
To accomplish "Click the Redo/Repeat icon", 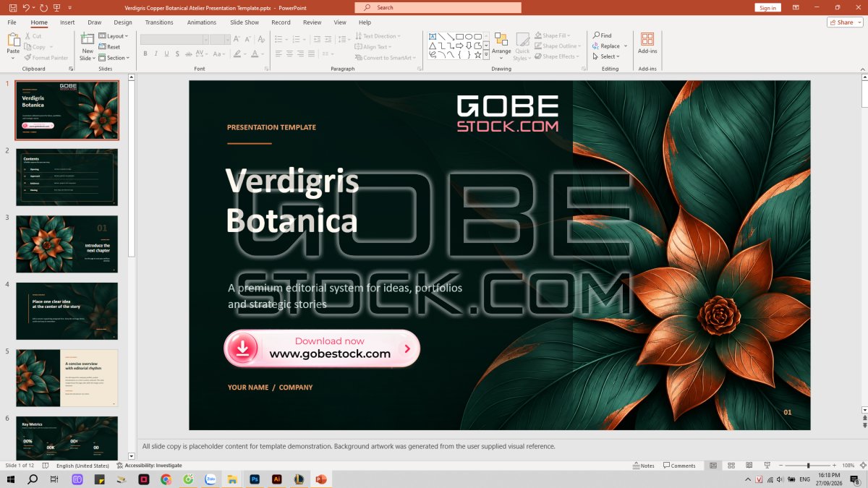I will coord(44,7).
